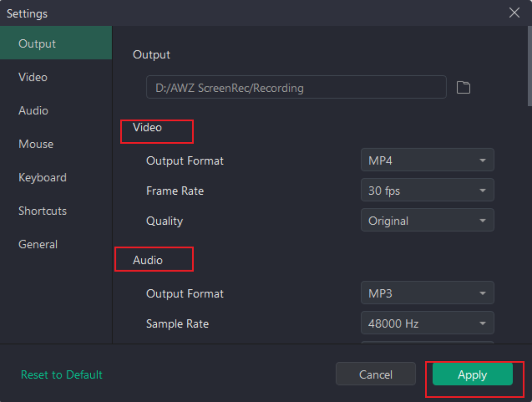Cancel the settings changes
Screen dimensions: 532x402
(376, 374)
